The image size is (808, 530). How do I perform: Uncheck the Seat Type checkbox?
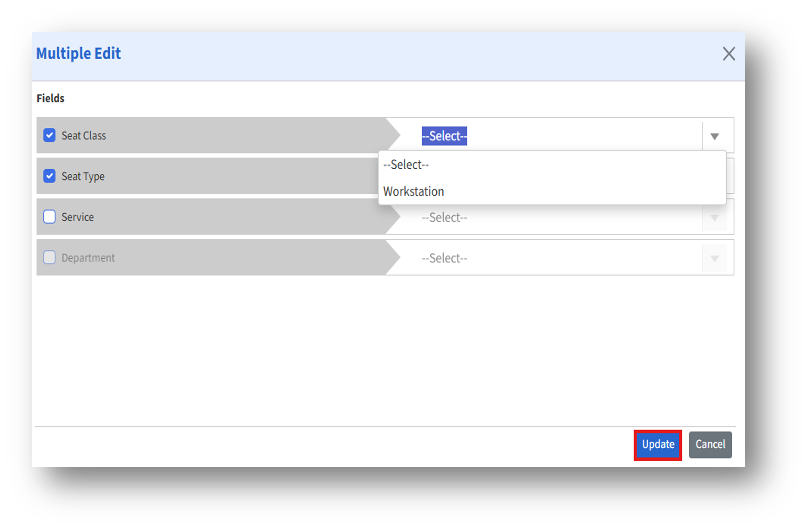49,176
